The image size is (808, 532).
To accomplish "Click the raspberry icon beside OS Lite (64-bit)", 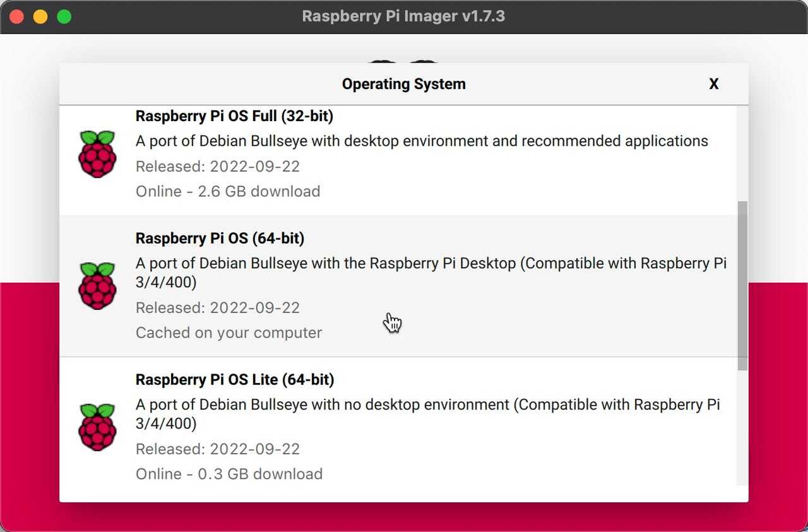I will tap(97, 427).
